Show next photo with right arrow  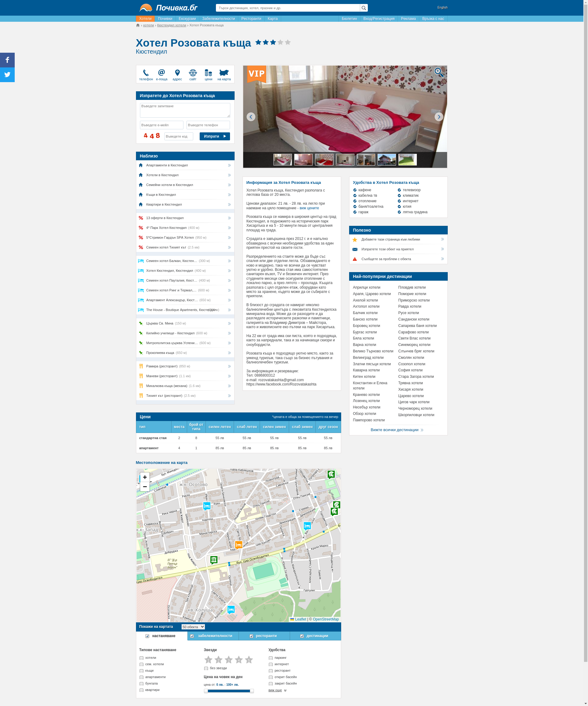pos(439,117)
